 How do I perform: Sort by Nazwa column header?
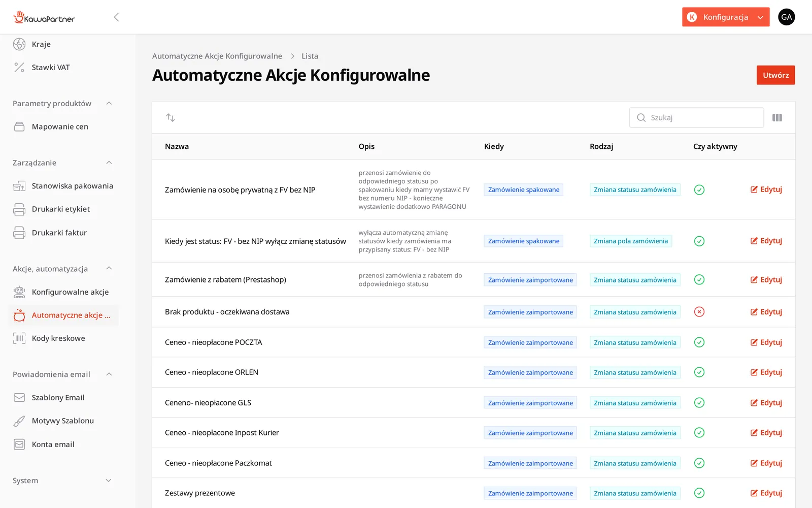pyautogui.click(x=177, y=146)
